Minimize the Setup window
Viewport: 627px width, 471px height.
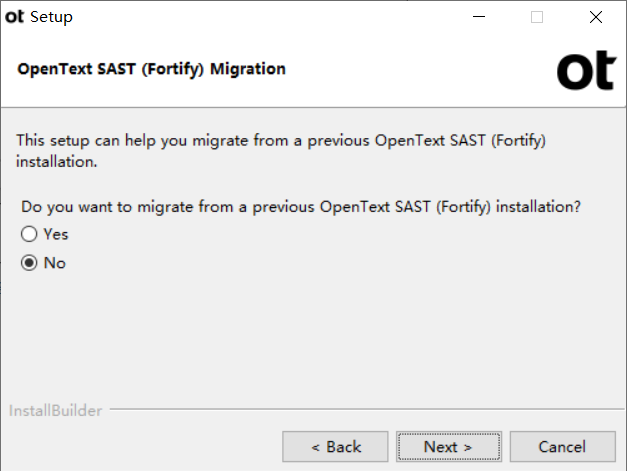(479, 17)
